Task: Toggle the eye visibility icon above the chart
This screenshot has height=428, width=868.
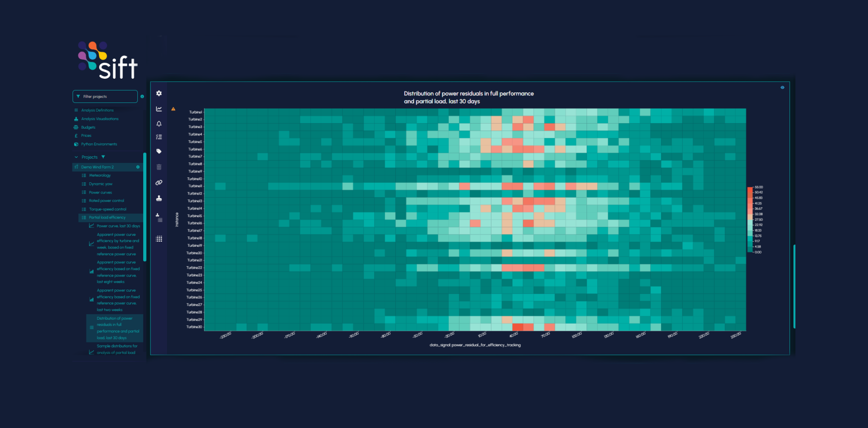Action: 782,87
